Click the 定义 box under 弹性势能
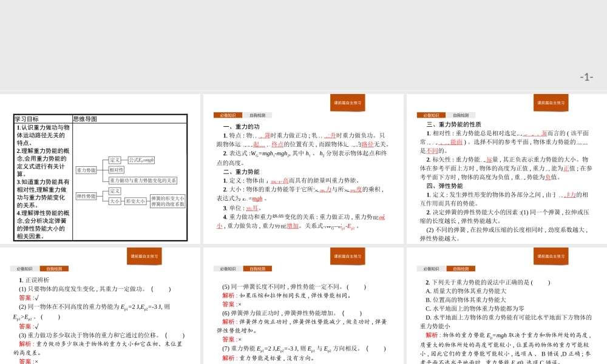This screenshot has width=607, height=364. 115,191
